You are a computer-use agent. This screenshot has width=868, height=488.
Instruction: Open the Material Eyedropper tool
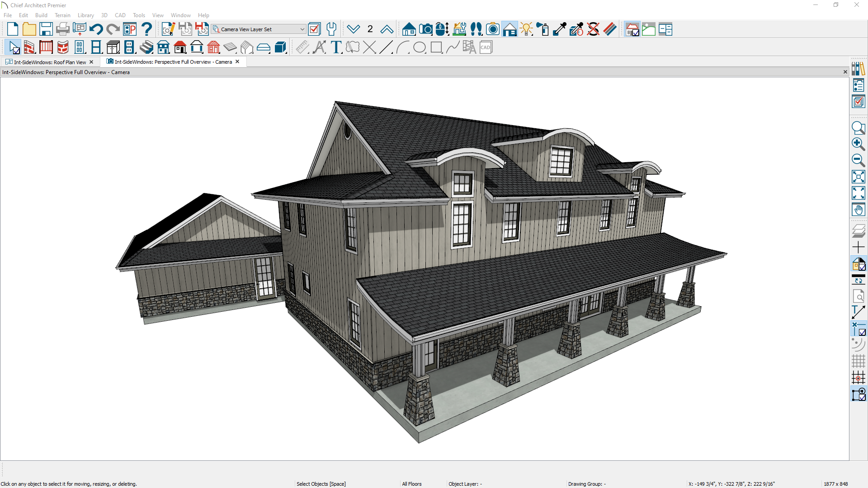tap(560, 29)
